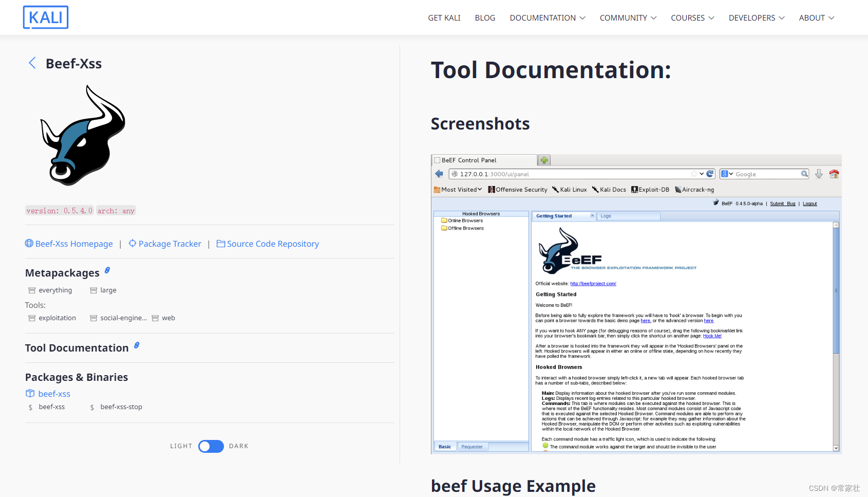The height and width of the screenshot is (497, 868).
Task: Click the Packages & Binaries heading
Action: tap(77, 377)
